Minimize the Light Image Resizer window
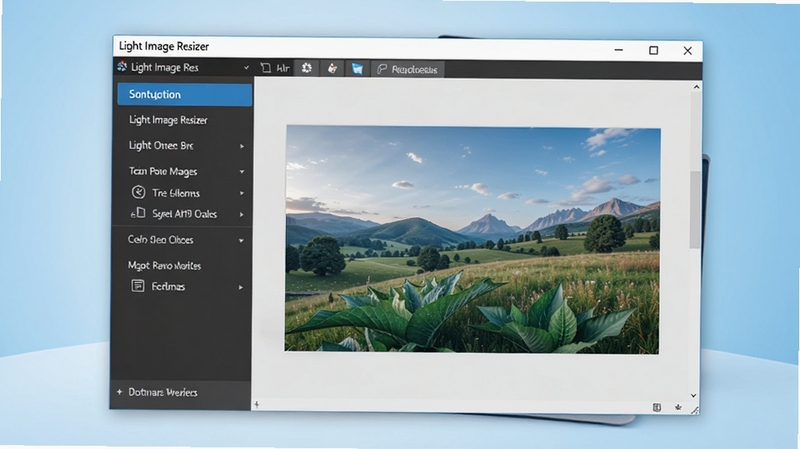Viewport: 800px width, 449px height. tap(618, 49)
